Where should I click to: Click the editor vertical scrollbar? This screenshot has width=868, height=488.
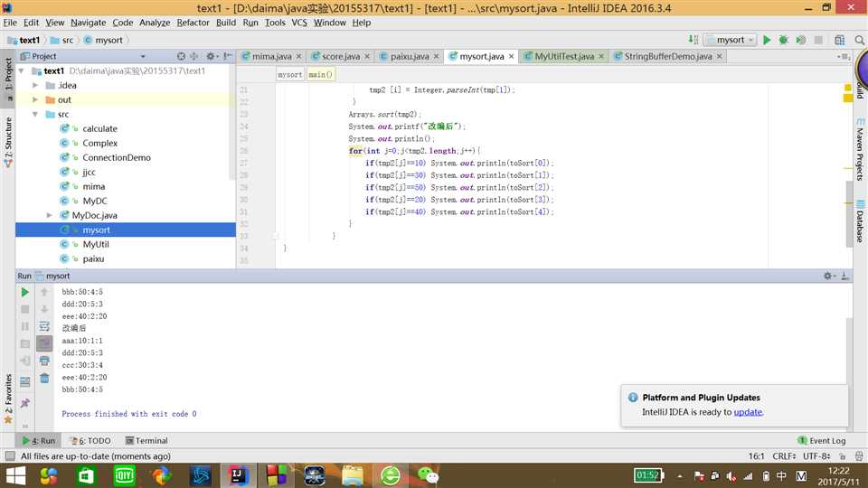pos(849,213)
